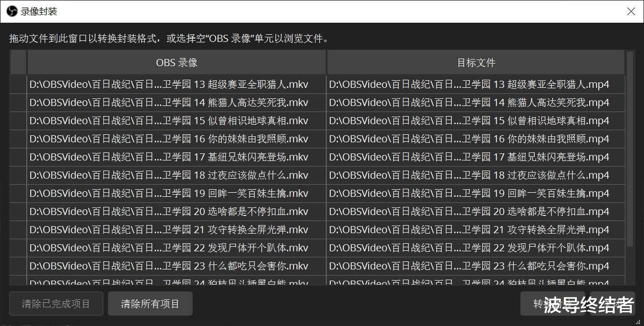Click the OBS 录像 column header
Viewport: 644px width, 326px height.
(177, 63)
